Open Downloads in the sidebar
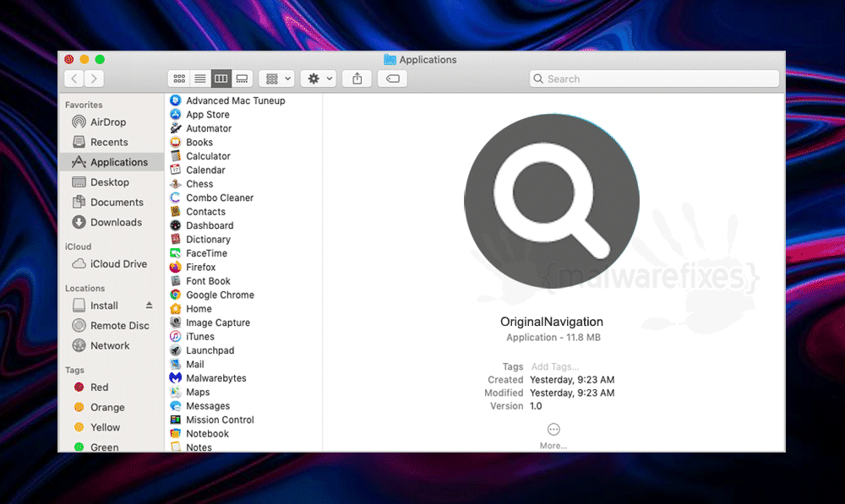The height and width of the screenshot is (504, 845). 111,222
